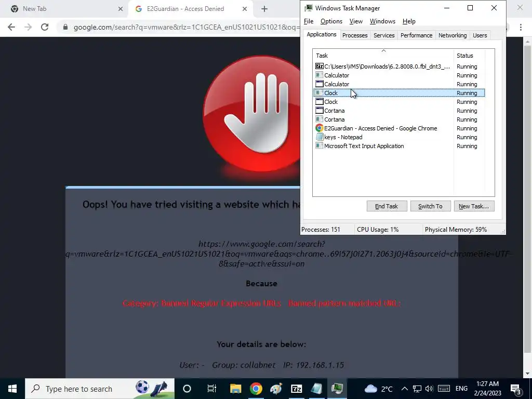Open the Windows menu in Task Manager

(382, 21)
